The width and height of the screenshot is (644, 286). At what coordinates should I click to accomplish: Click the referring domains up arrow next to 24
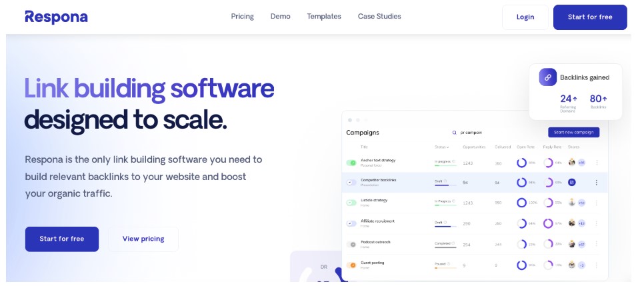[575, 99]
